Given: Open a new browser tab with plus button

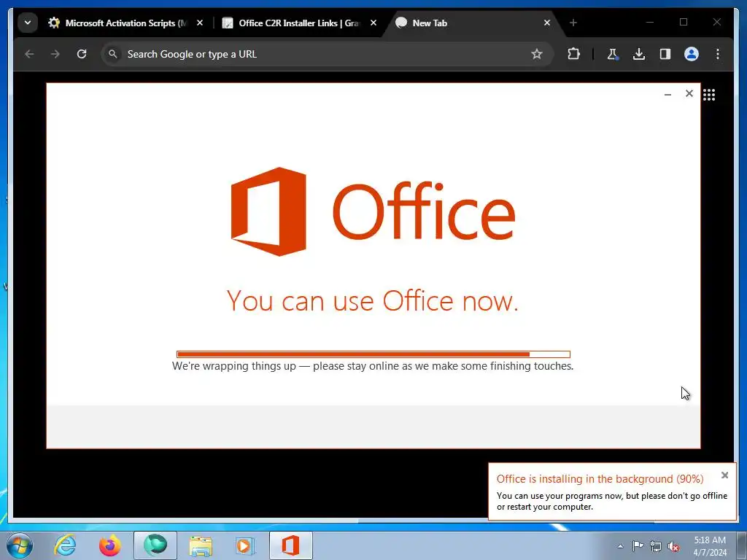Looking at the screenshot, I should 573,23.
